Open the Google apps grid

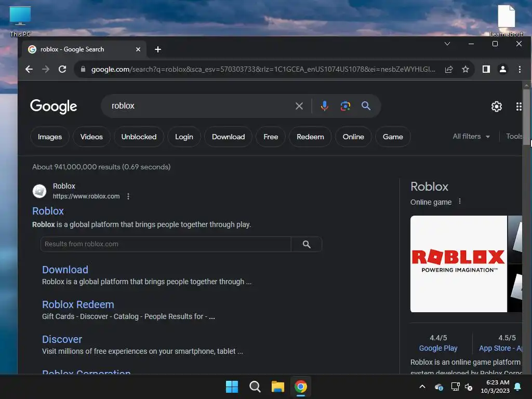click(519, 107)
